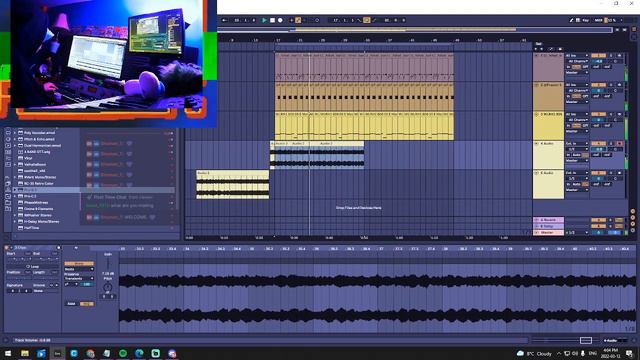This screenshot has width=640, height=360.
Task: Expand the Poly Vocoder.amxd browser item
Action: (x=15, y=133)
